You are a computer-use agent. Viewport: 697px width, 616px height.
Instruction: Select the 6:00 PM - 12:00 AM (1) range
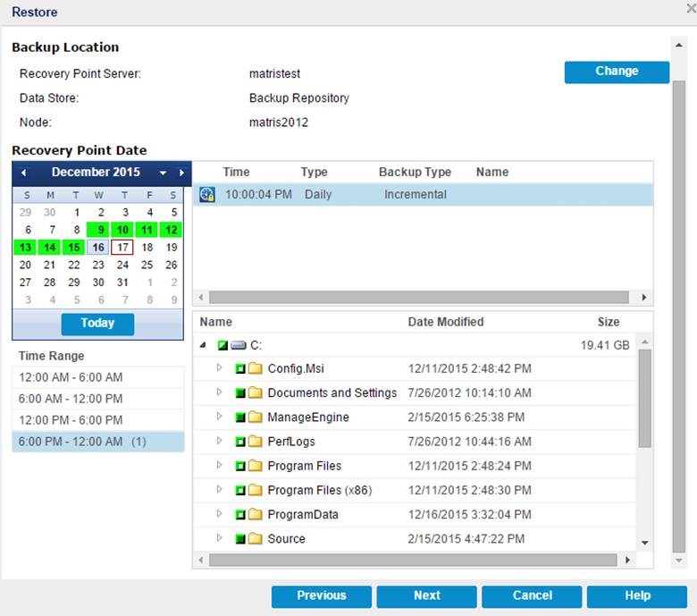pyautogui.click(x=98, y=442)
